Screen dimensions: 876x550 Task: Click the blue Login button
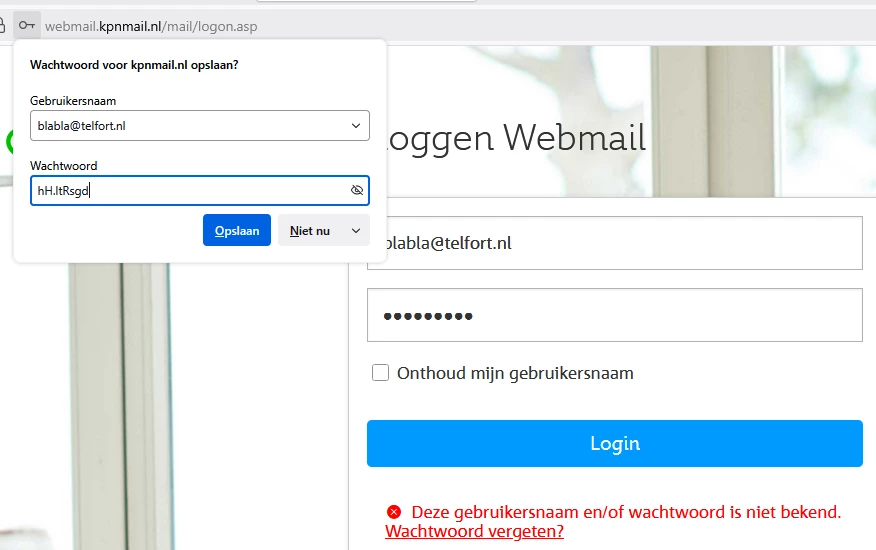[615, 443]
